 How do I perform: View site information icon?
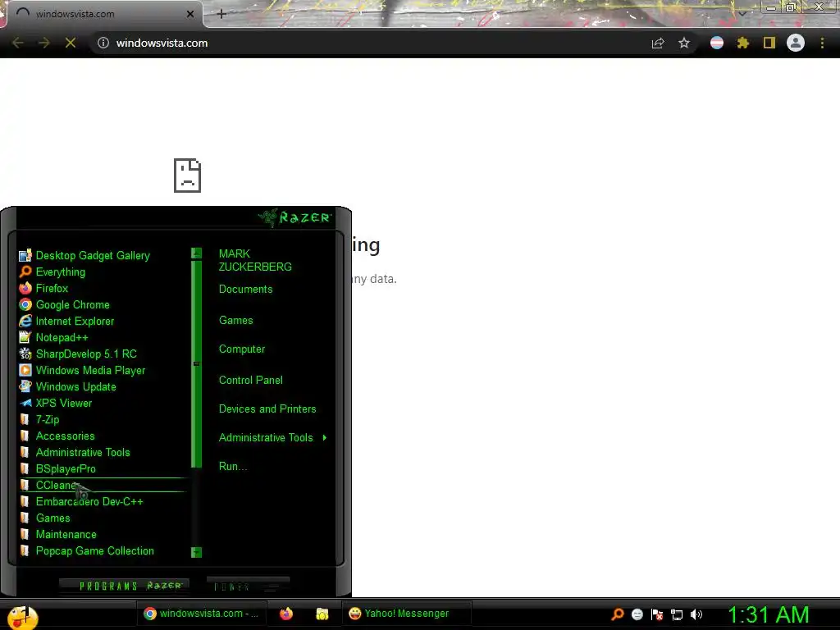[103, 43]
